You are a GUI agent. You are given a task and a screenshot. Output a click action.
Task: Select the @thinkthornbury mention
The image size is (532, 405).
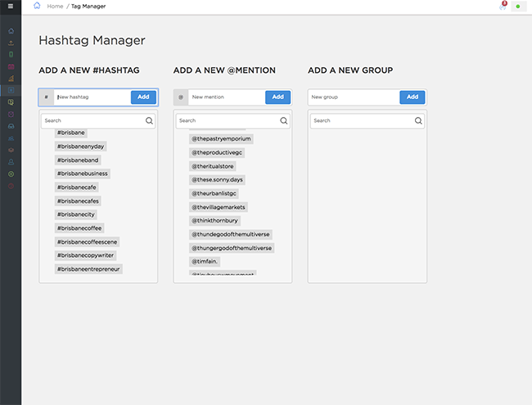[x=214, y=221]
